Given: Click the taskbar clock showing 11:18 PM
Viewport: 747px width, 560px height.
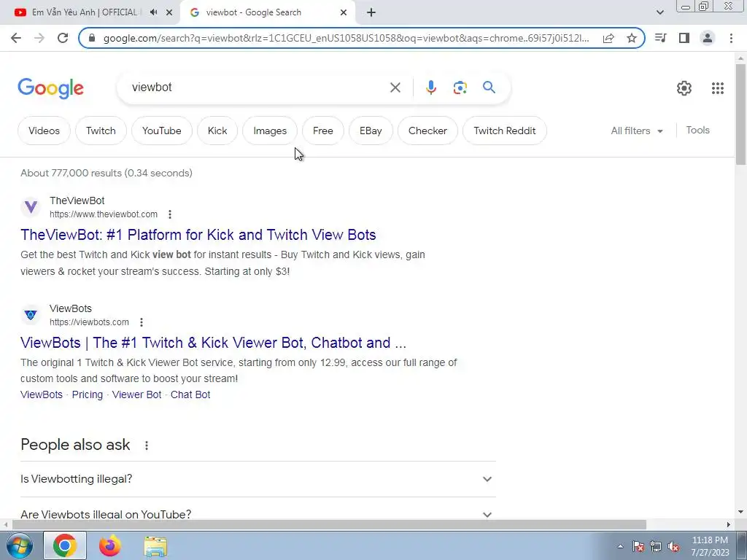Looking at the screenshot, I should 710,546.
